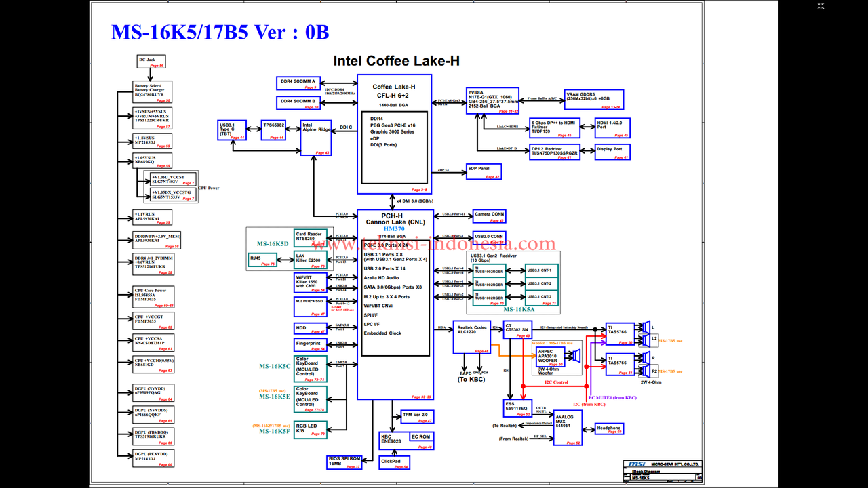Image resolution: width=868 pixels, height=488 pixels.
Task: Select the HDMI 1.4/2.0 Port block
Action: [613, 128]
